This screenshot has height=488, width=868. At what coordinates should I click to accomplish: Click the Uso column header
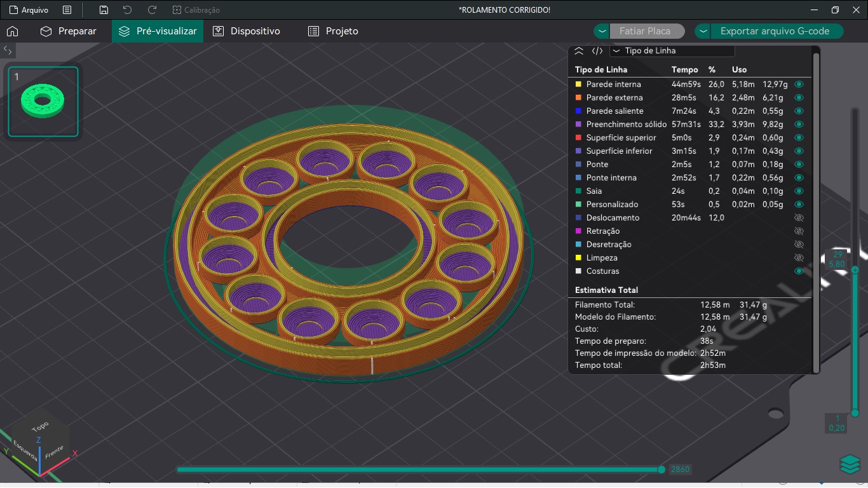740,70
